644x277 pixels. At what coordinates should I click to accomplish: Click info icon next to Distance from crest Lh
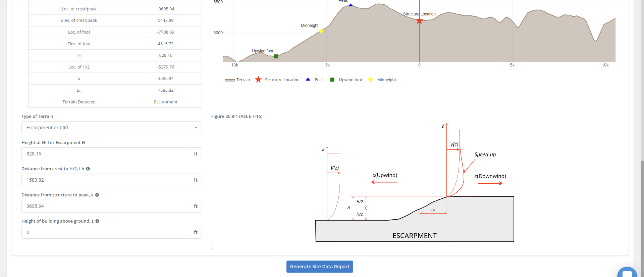[x=88, y=169]
